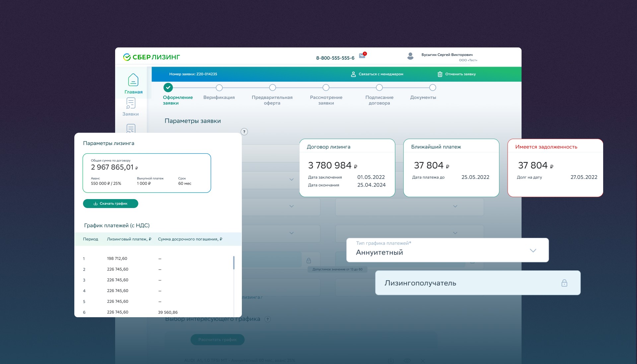Open the Имеется задолженность debt card
637x364 pixels.
pos(555,168)
